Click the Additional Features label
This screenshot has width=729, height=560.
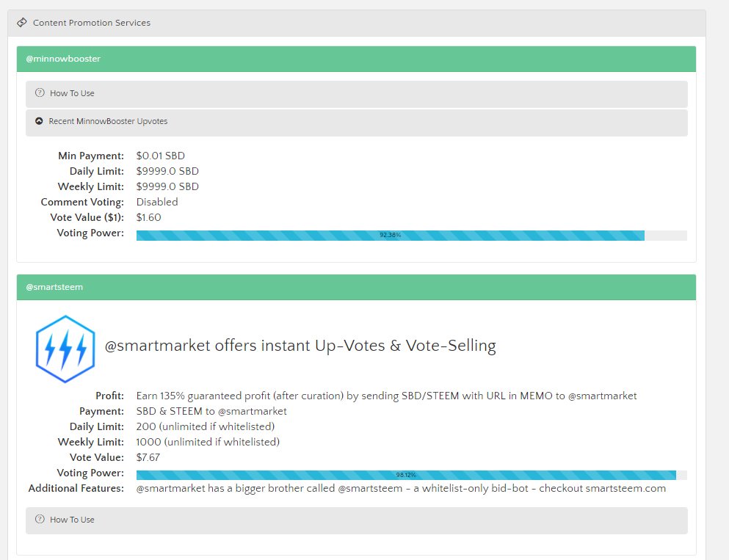point(76,488)
